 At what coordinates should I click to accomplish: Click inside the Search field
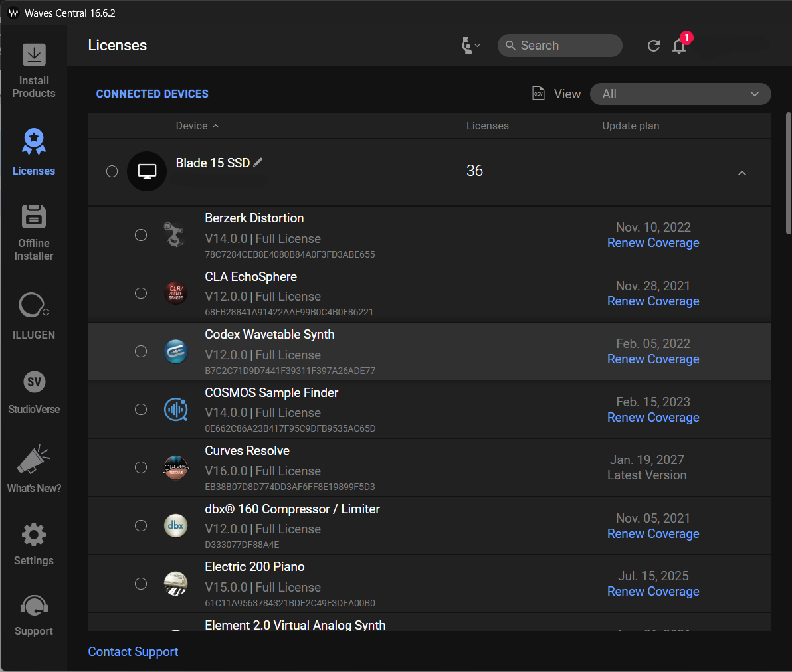point(560,45)
